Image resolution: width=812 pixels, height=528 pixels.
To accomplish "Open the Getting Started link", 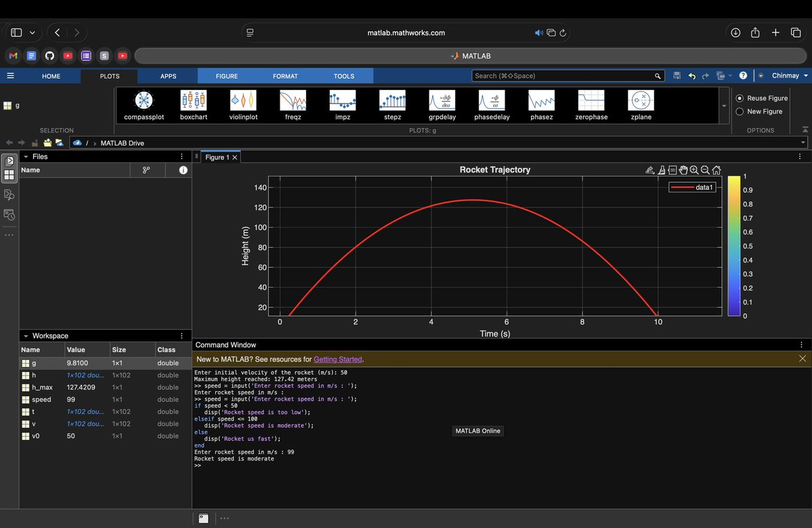I will point(338,359).
